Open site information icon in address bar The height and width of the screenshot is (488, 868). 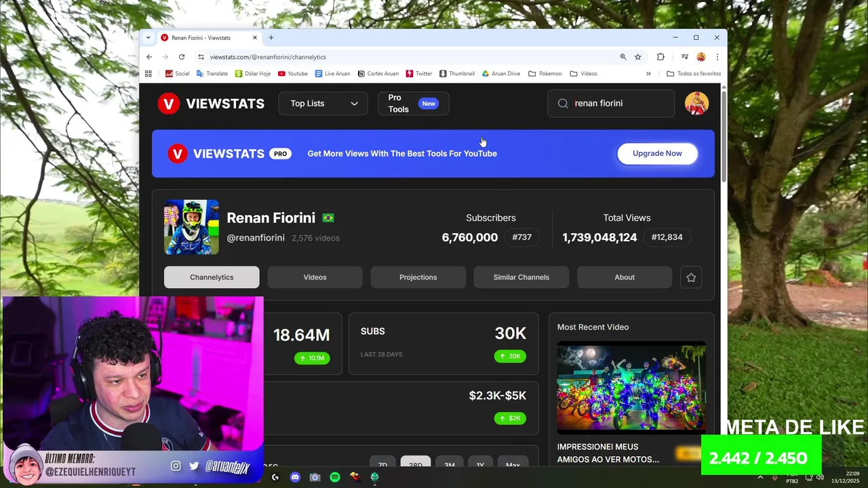(201, 57)
